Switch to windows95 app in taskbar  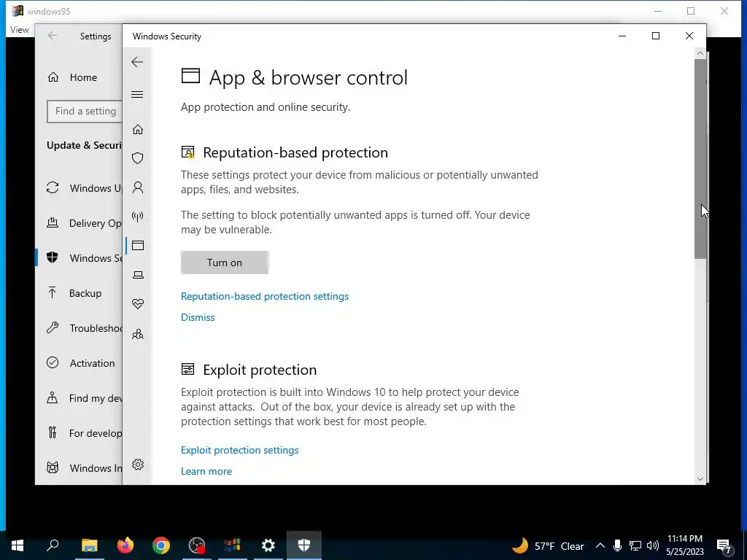233,545
